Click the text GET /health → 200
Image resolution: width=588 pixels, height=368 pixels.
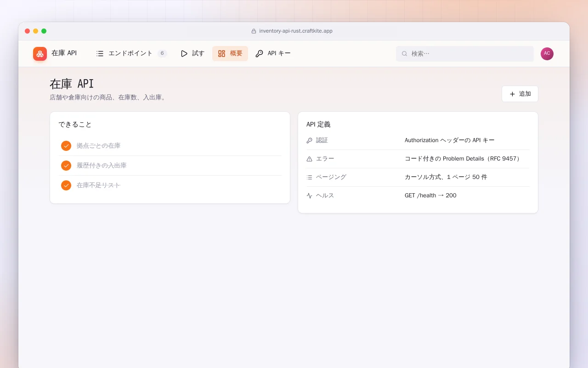pos(430,195)
